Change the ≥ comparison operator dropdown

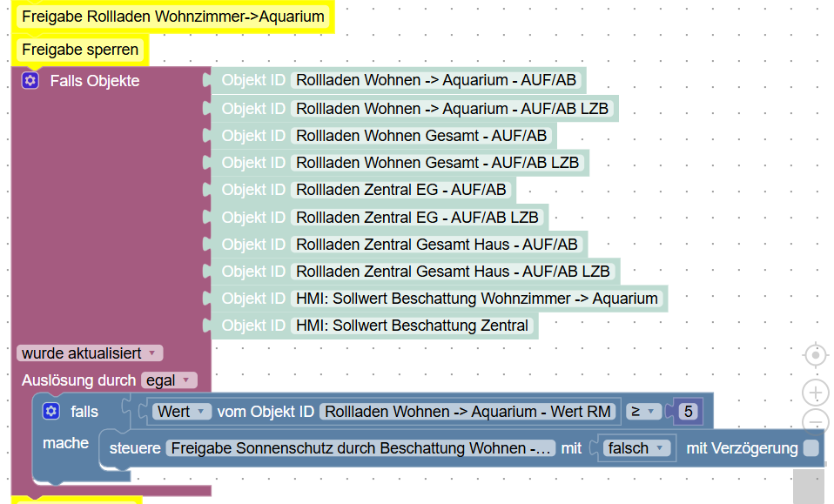(x=643, y=412)
